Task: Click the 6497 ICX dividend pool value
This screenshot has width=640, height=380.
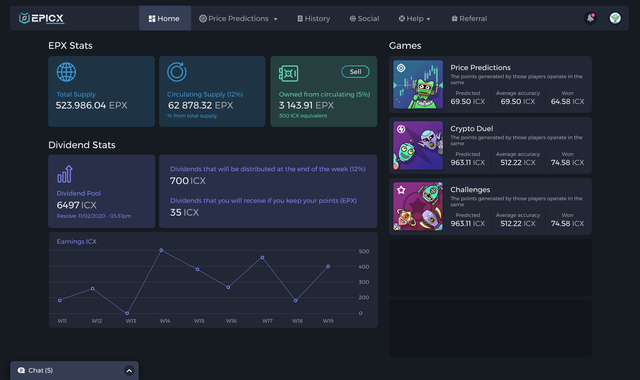Action: click(x=76, y=205)
